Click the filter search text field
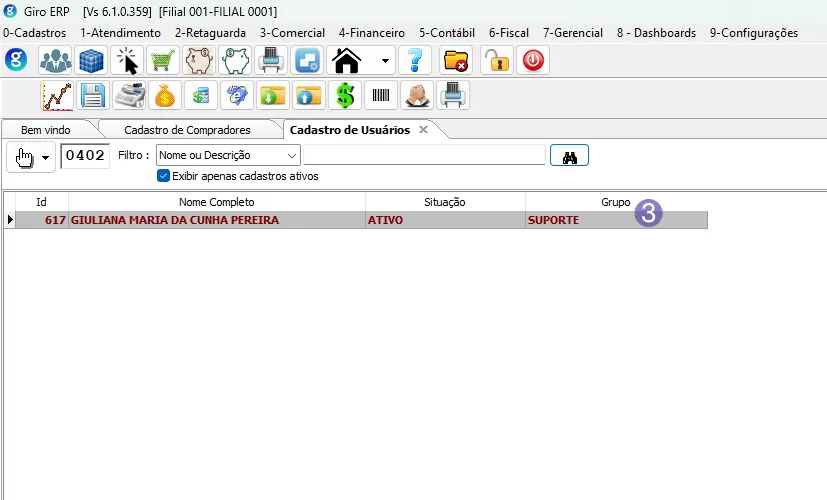The width and height of the screenshot is (827, 500). tap(424, 155)
